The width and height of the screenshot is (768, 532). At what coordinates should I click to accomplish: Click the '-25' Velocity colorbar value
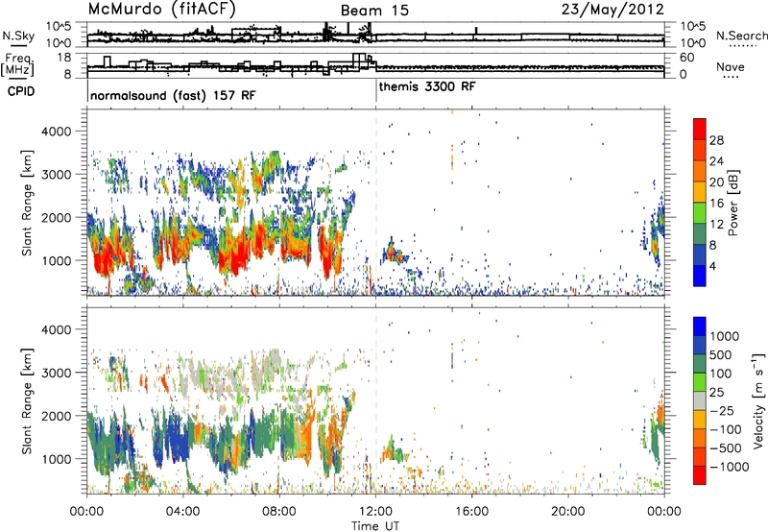pos(724,411)
